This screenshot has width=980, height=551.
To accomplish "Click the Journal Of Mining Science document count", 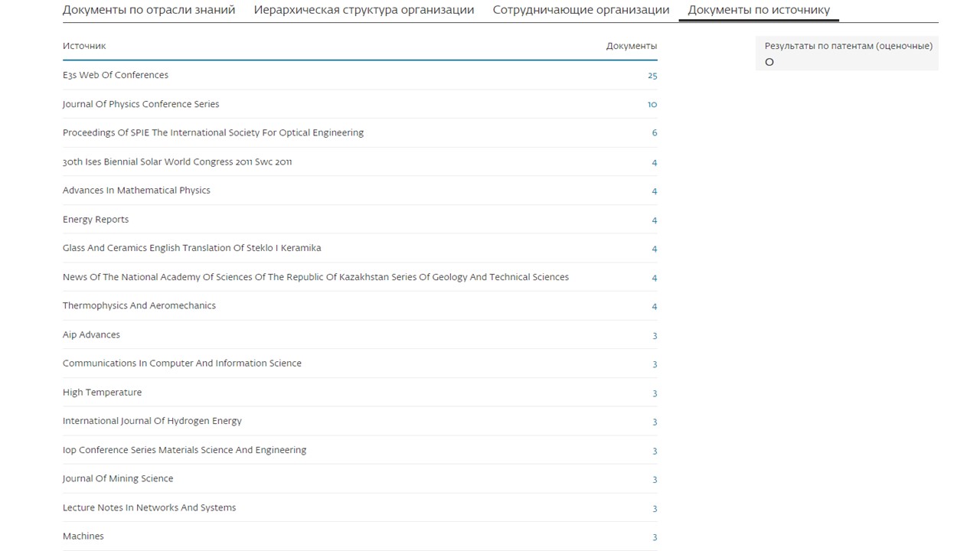I will pos(654,480).
